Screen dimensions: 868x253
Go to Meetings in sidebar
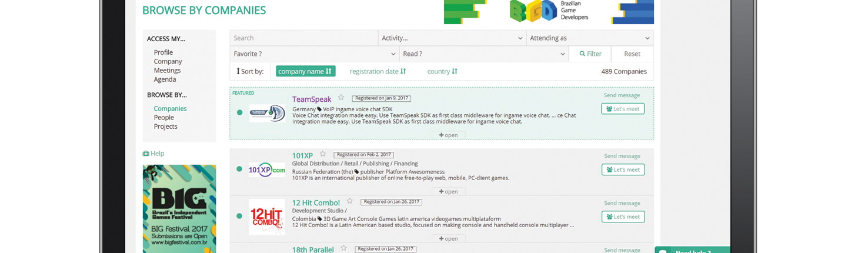(x=167, y=71)
